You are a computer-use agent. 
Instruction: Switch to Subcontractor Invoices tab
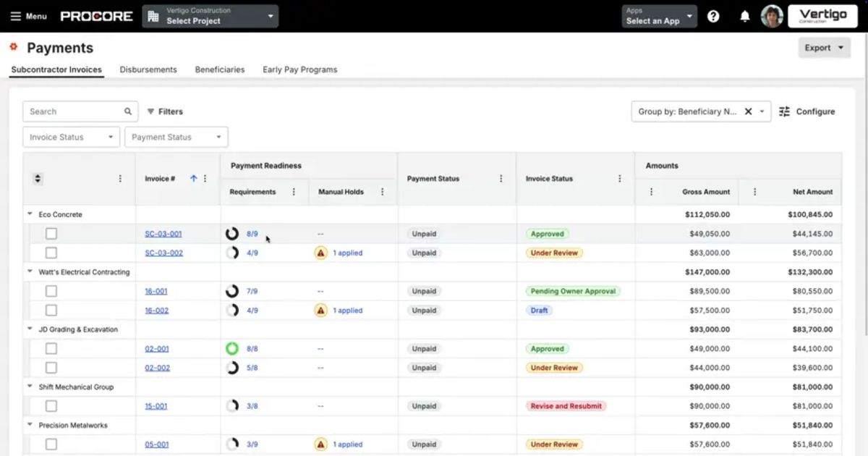(56, 69)
